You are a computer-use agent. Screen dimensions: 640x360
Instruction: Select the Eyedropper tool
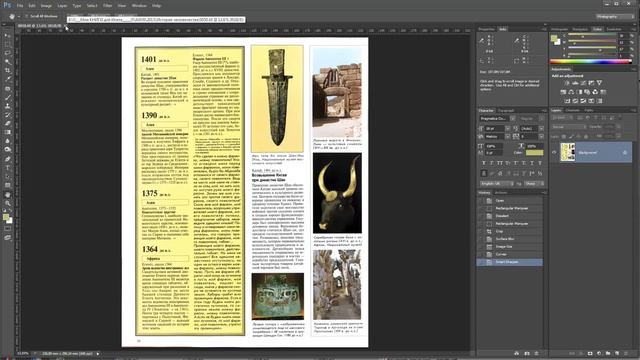click(x=7, y=80)
